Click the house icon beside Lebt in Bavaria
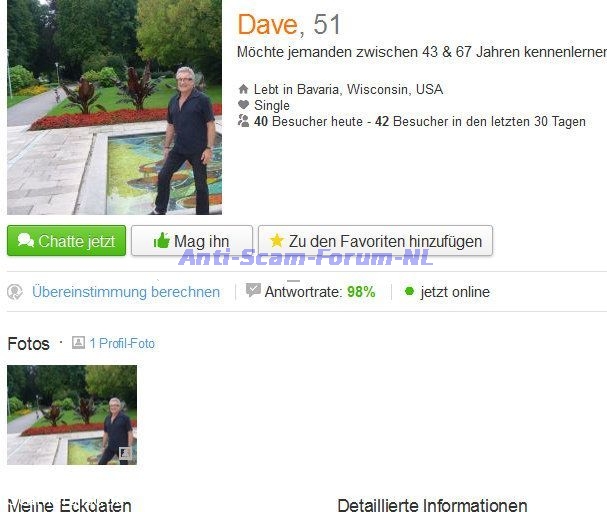This screenshot has width=607, height=512. pos(243,89)
